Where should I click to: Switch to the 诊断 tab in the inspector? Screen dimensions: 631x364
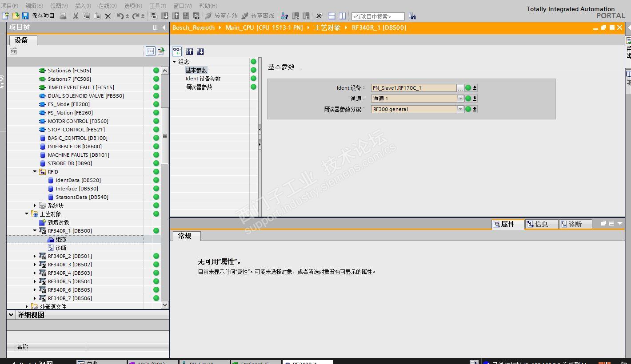[575, 224]
